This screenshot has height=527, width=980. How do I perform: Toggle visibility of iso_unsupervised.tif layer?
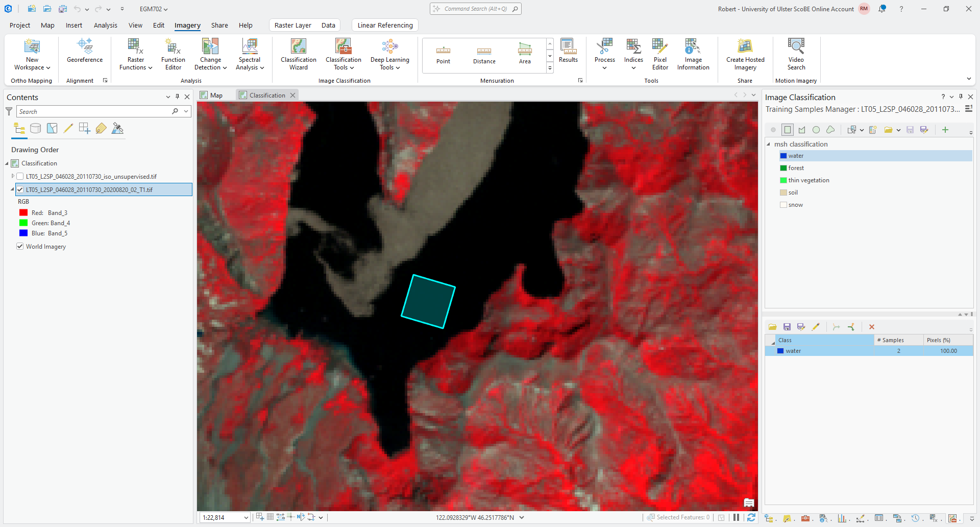click(x=20, y=176)
